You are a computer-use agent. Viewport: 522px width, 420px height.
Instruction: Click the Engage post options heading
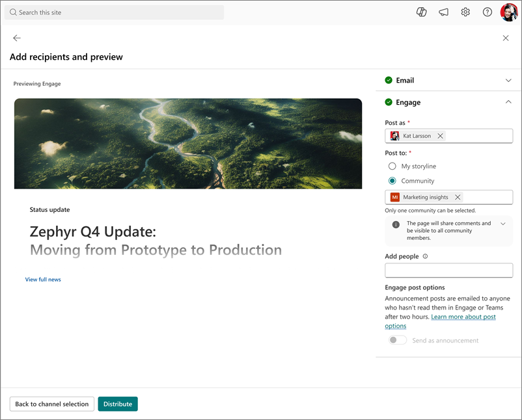(415, 287)
